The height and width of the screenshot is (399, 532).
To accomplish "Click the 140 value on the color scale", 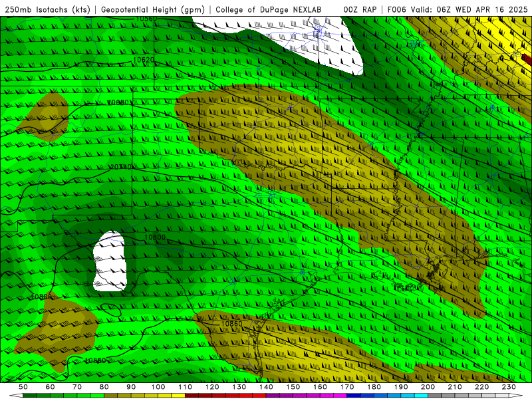I will pos(266,387).
